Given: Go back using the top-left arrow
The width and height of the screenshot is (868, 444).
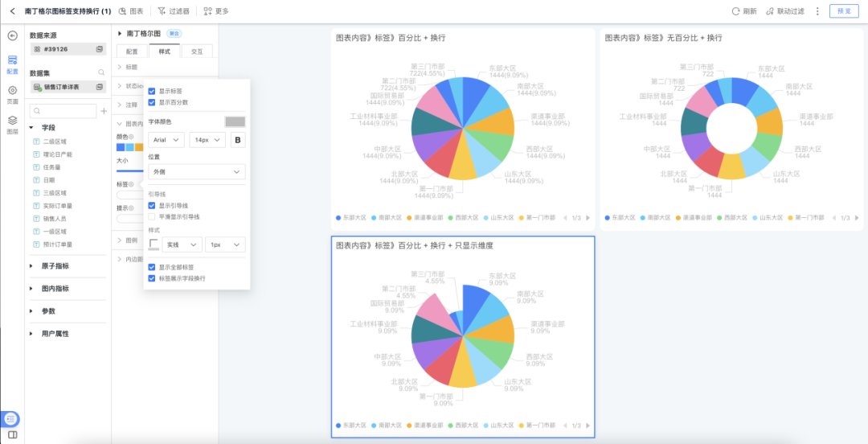Looking at the screenshot, I should [12, 11].
